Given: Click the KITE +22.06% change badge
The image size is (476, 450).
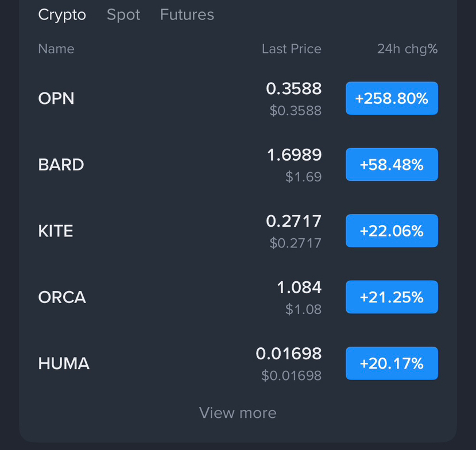Looking at the screenshot, I should (392, 231).
